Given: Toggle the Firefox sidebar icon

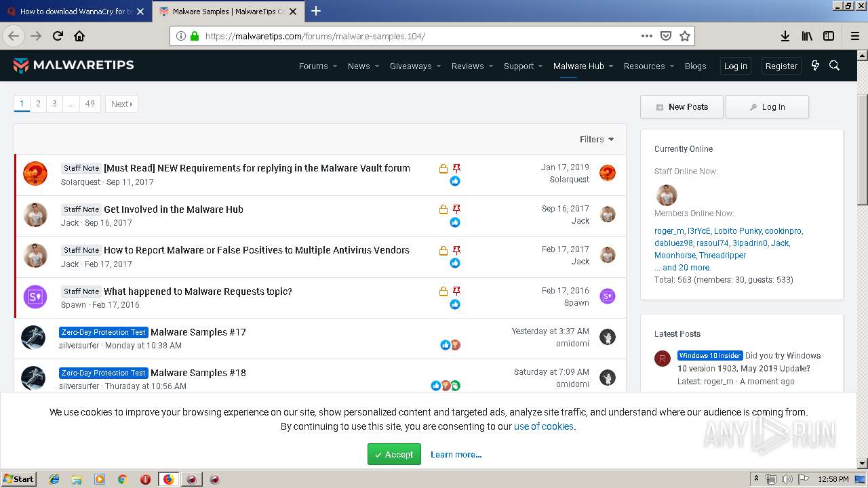Looking at the screenshot, I should point(829,36).
